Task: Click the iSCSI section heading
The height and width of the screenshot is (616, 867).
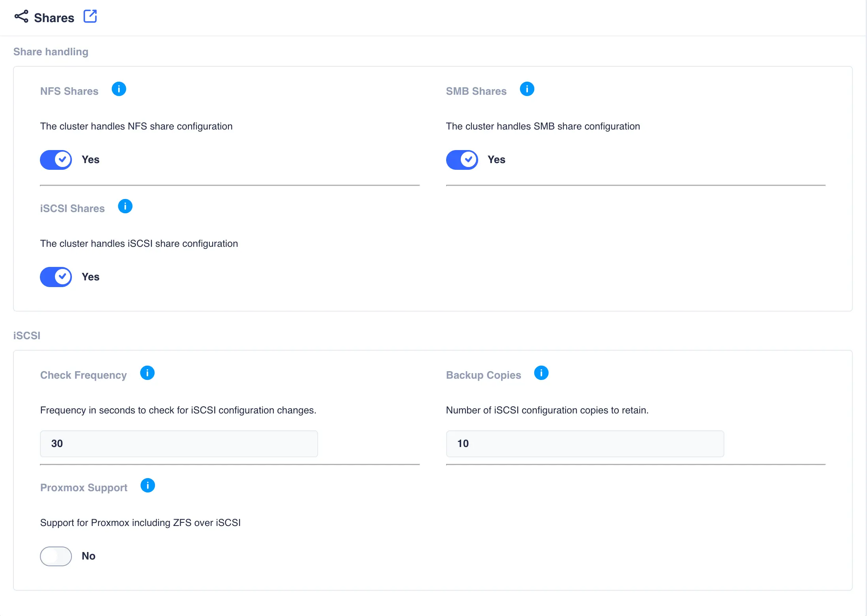Action: 26,335
